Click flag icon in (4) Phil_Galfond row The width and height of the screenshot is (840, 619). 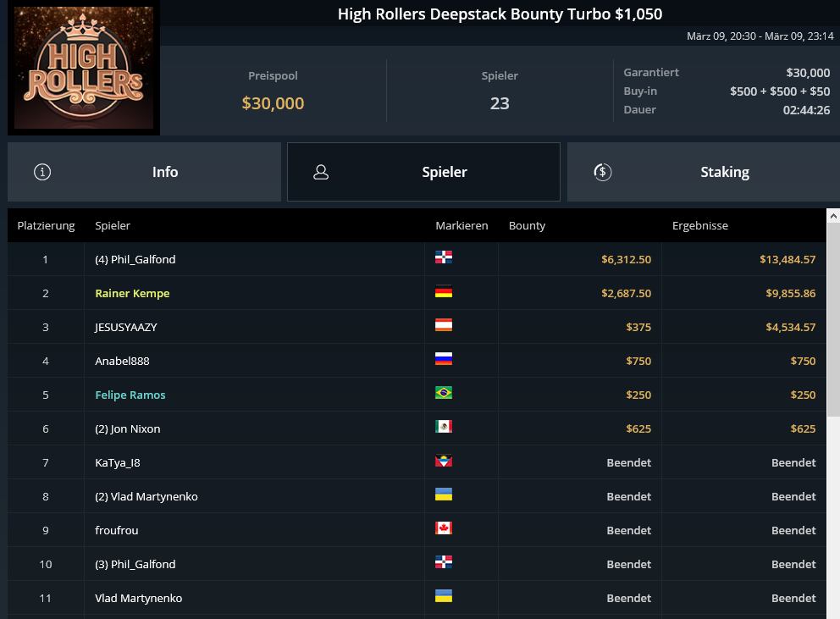coord(444,257)
